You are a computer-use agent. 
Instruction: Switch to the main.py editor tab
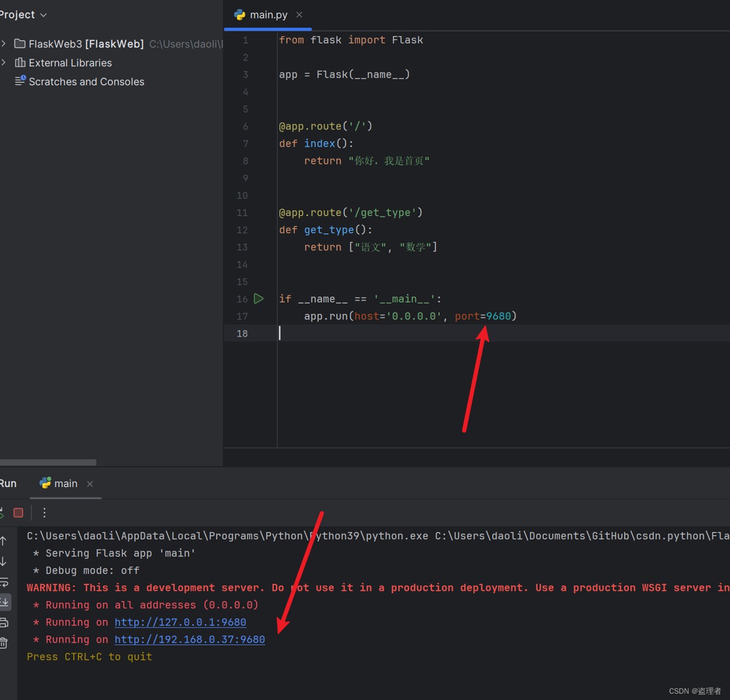click(268, 15)
